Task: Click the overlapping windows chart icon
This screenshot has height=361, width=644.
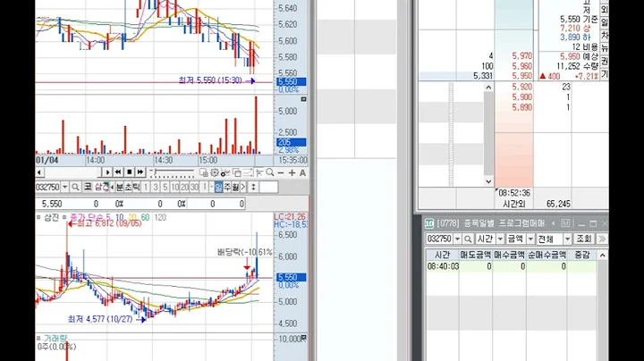Action: [x=237, y=172]
